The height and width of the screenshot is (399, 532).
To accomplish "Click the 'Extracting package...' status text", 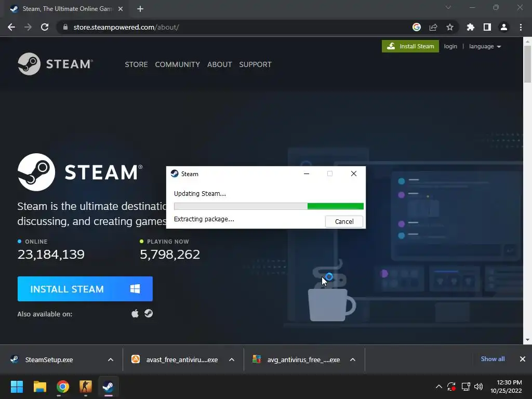I will pos(204,219).
